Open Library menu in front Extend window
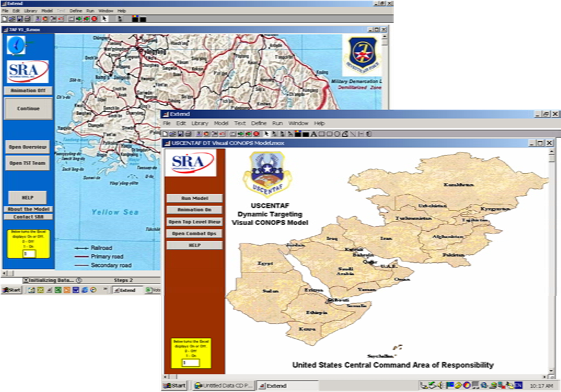The width and height of the screenshot is (561, 392). 200,123
